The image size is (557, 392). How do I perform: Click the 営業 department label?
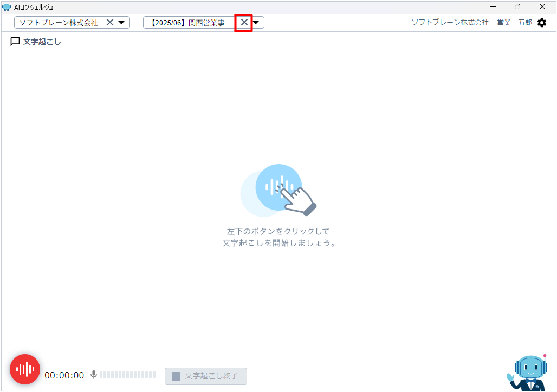504,23
